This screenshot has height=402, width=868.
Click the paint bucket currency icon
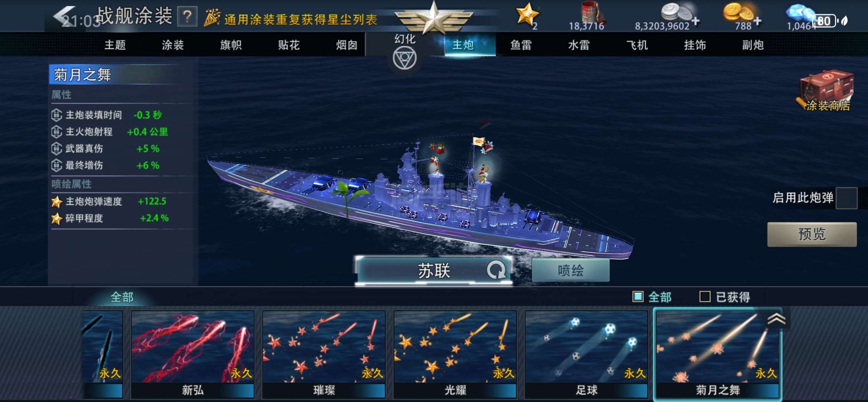(590, 12)
